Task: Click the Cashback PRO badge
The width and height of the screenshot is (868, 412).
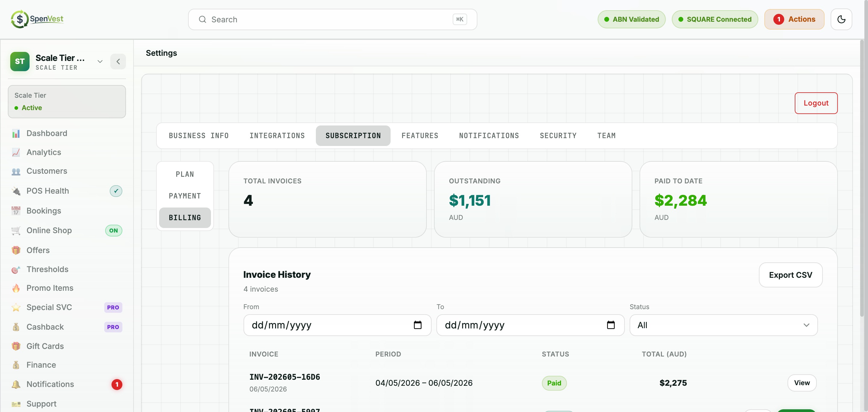Action: tap(113, 327)
